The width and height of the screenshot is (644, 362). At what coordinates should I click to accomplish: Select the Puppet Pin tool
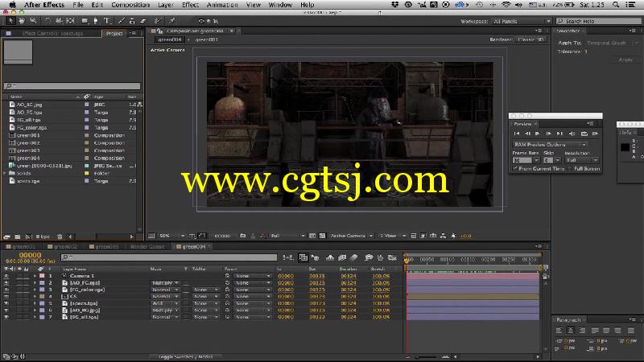pyautogui.click(x=171, y=21)
